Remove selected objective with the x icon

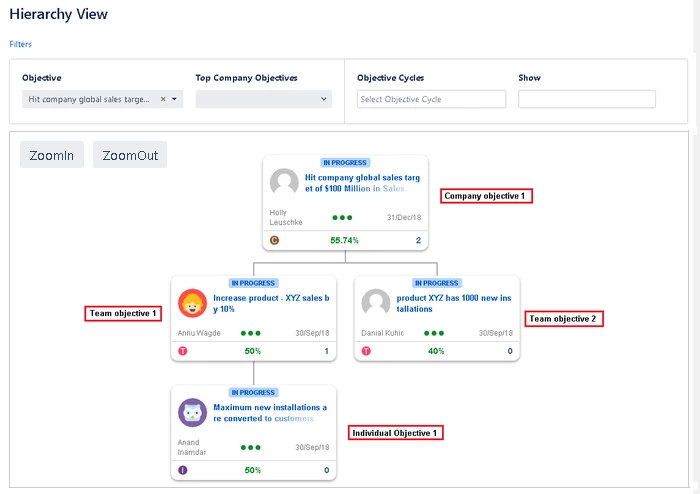[163, 99]
